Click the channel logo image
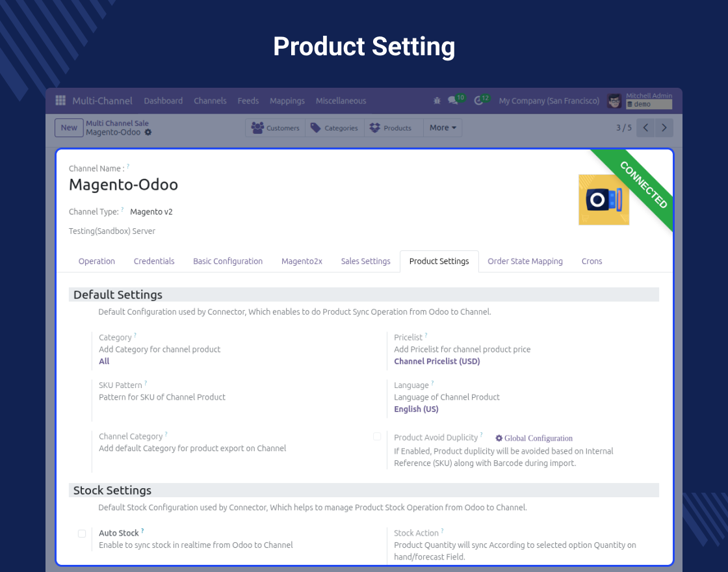Viewport: 728px width, 572px height. pyautogui.click(x=603, y=200)
